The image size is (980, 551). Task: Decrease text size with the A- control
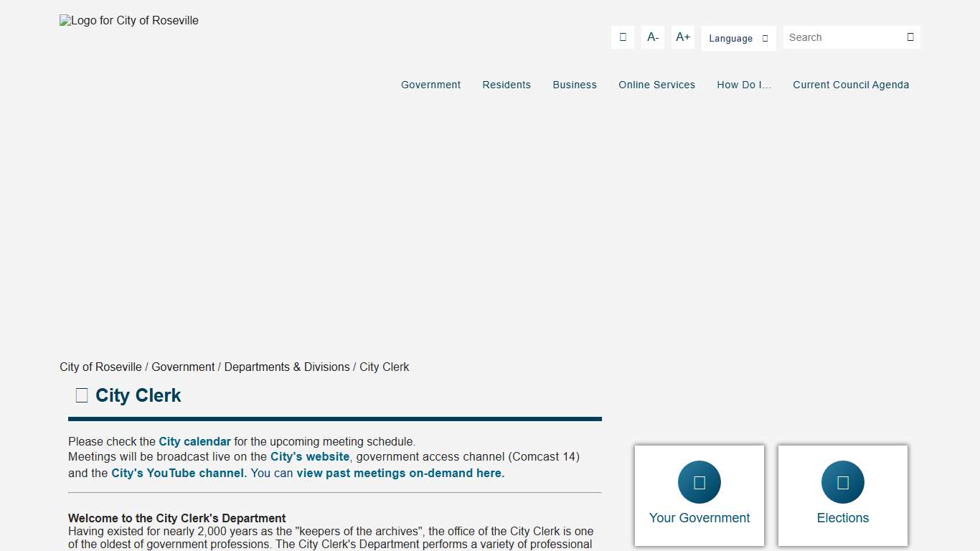tap(652, 37)
